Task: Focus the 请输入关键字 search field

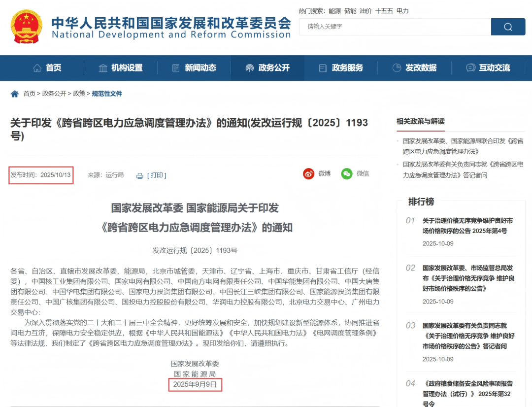Action: point(395,27)
